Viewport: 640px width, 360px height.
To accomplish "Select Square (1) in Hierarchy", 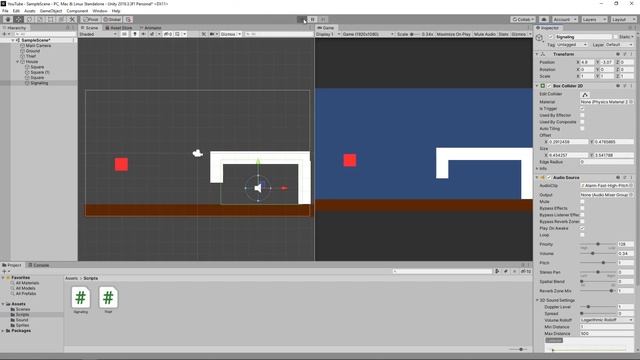I will (x=40, y=72).
